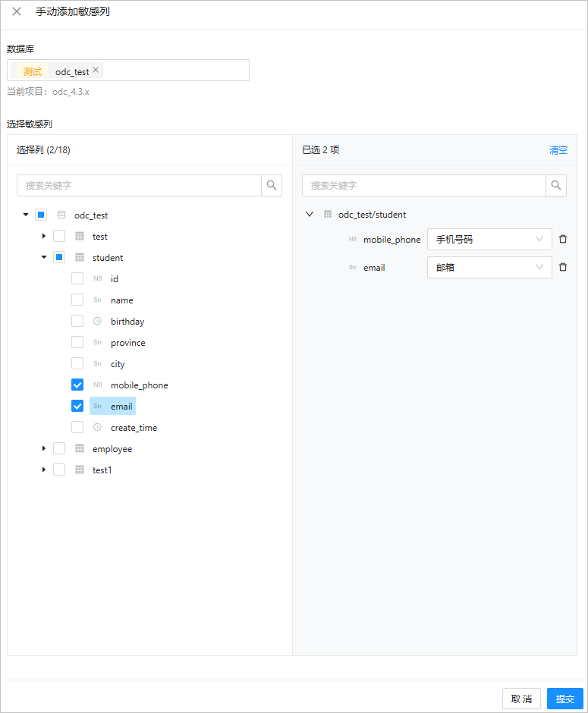Click the 提交 submit button
The image size is (588, 713).
[564, 699]
